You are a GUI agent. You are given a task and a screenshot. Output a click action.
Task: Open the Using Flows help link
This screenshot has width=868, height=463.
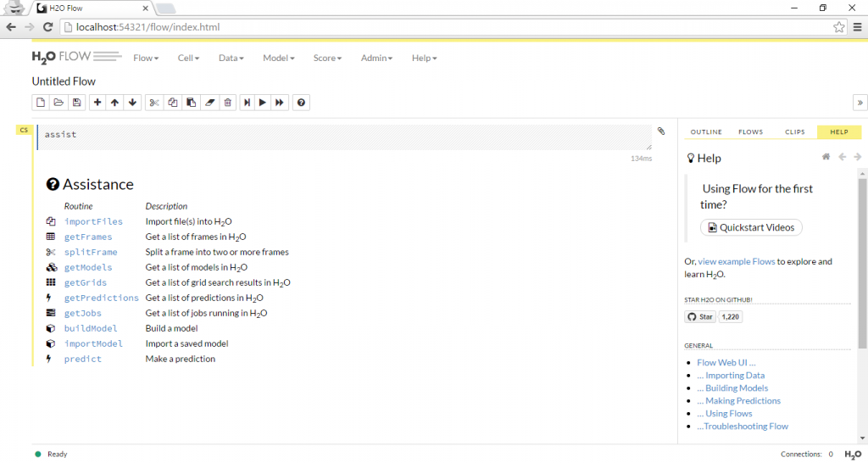[x=725, y=414]
